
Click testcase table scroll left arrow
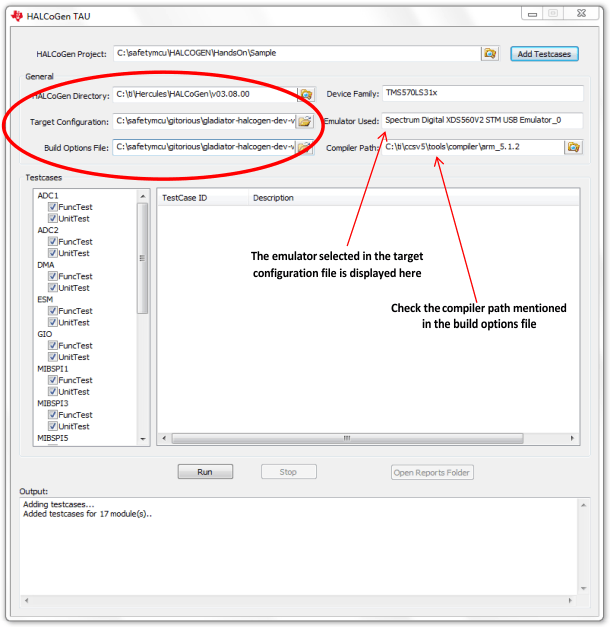click(x=164, y=438)
